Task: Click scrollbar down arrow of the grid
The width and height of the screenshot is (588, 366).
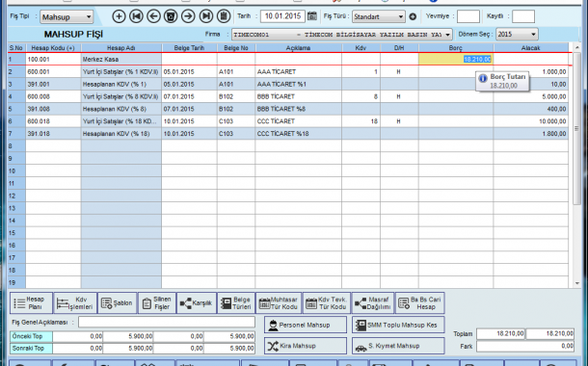Action: coord(576,283)
